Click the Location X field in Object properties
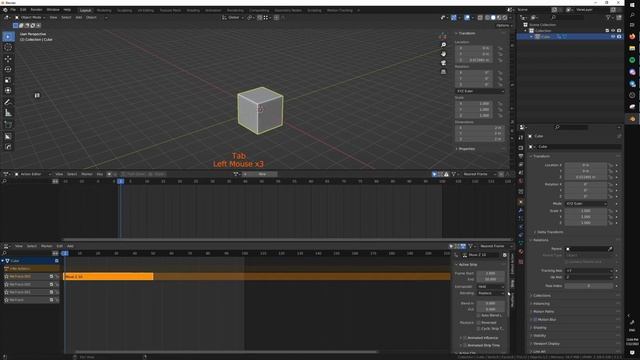Viewport: 640px width, 360px height. (586, 165)
